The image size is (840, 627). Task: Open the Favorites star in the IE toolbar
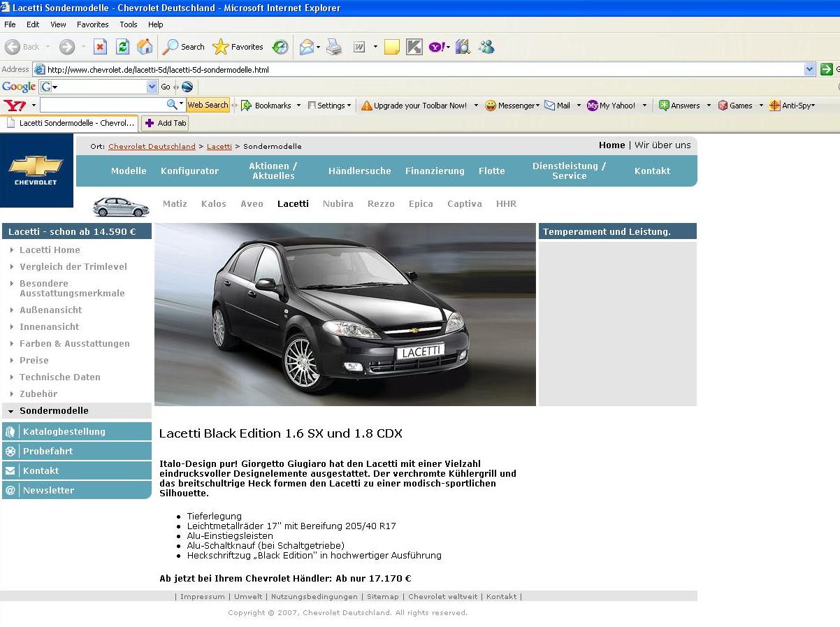click(x=238, y=47)
